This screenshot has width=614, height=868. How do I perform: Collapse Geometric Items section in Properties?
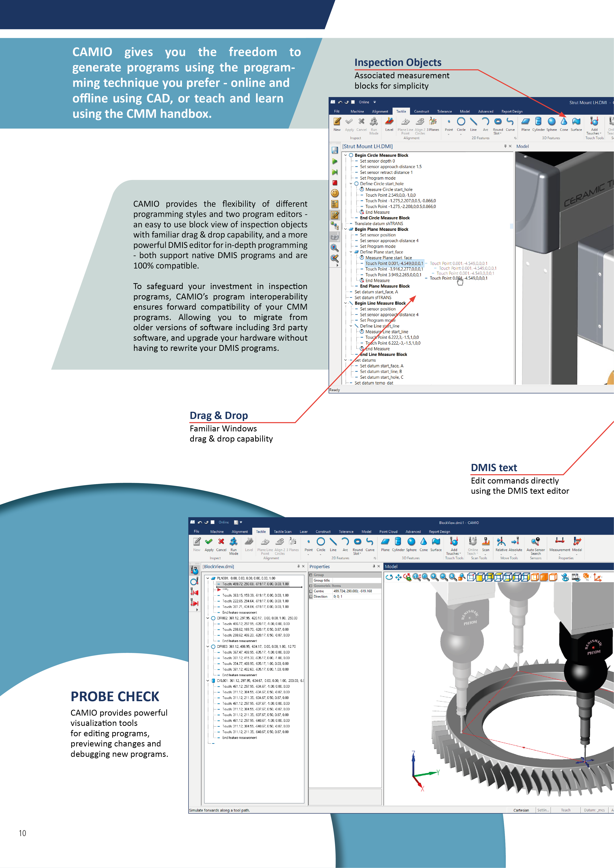tap(311, 586)
